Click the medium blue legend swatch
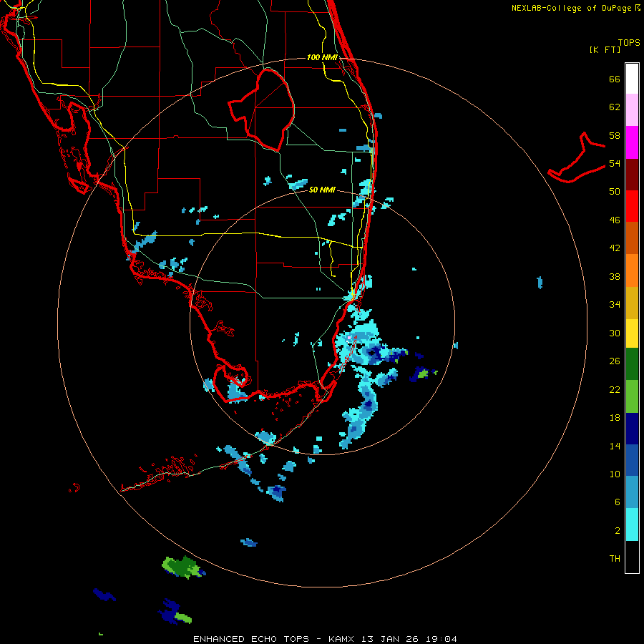Image resolution: width=644 pixels, height=644 pixels. (632, 460)
